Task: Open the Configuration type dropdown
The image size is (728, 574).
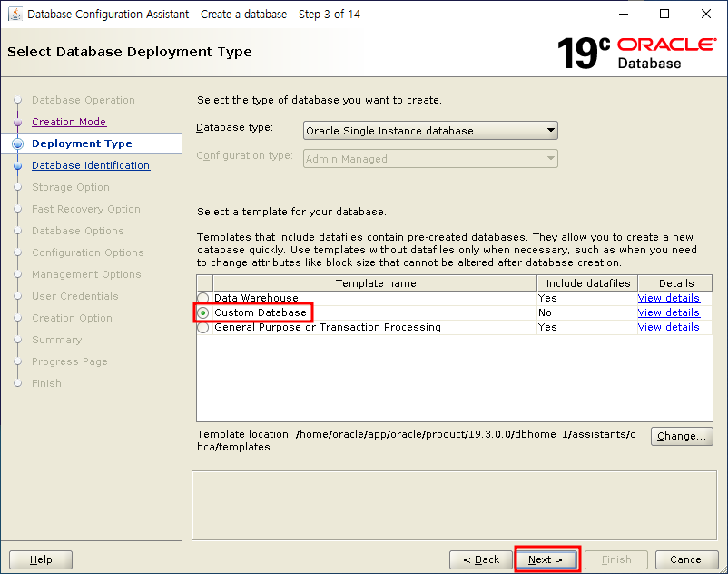Action: [x=430, y=159]
